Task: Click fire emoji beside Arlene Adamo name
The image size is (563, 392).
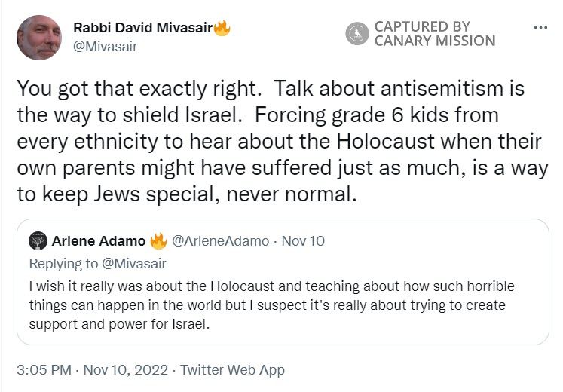Action: 158,242
